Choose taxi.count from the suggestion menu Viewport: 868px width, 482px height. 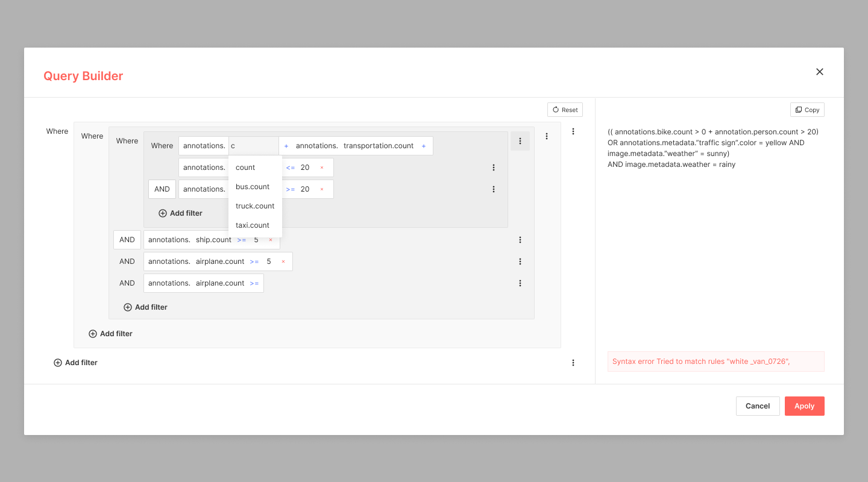[252, 225]
